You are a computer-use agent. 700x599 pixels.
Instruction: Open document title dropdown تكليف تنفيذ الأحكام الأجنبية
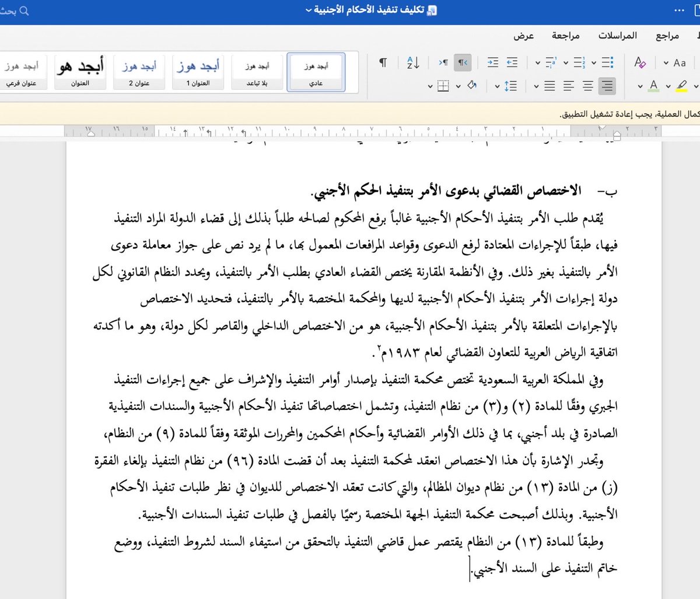click(366, 10)
